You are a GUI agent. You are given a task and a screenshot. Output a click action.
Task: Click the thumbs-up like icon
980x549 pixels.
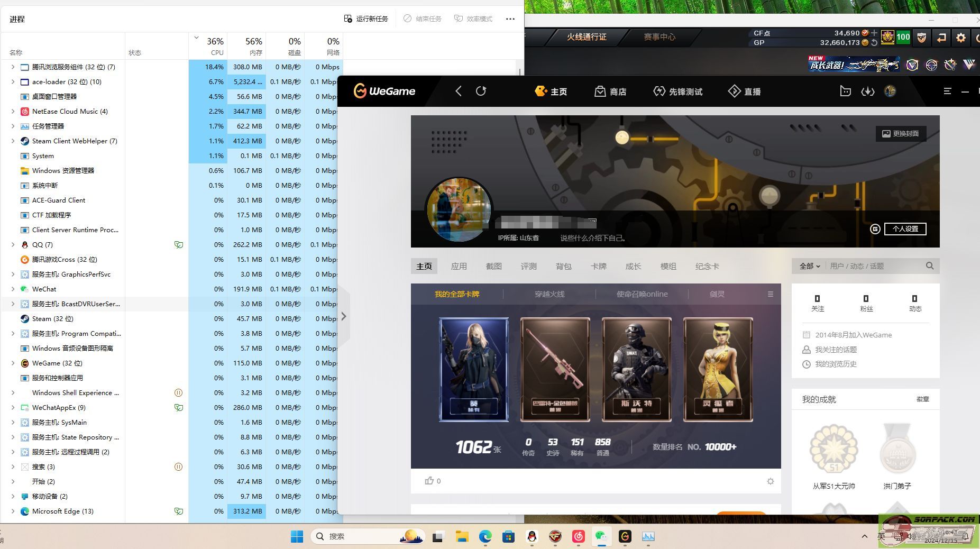(x=429, y=481)
